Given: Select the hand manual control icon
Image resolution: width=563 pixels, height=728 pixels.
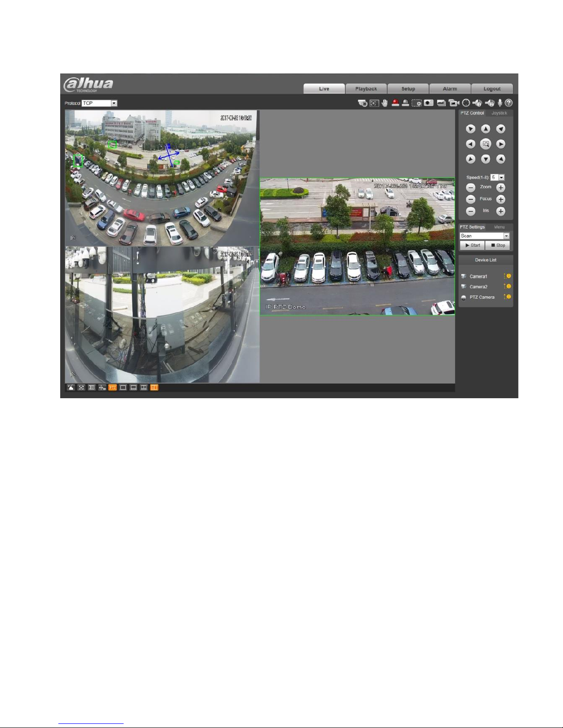Looking at the screenshot, I should 385,103.
